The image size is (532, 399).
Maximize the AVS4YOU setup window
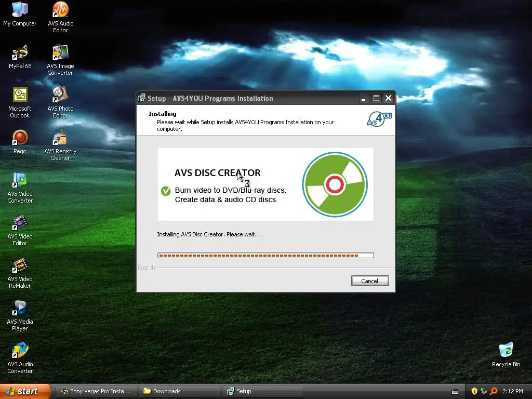[x=376, y=98]
